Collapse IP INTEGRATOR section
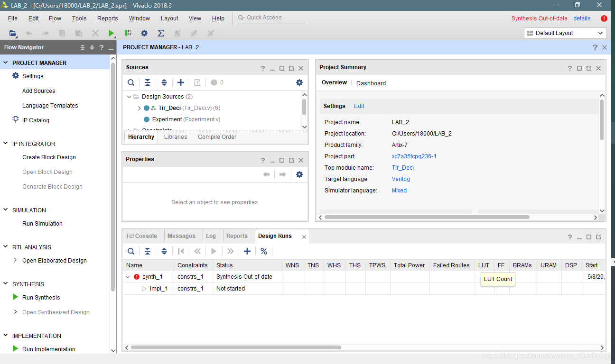Screen dimensions: 615x364 tap(6, 144)
